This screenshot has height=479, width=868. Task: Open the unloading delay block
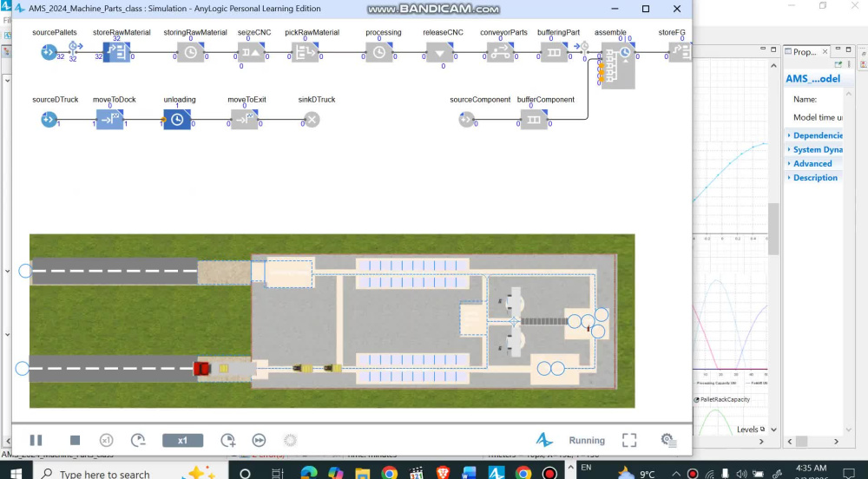pyautogui.click(x=177, y=120)
